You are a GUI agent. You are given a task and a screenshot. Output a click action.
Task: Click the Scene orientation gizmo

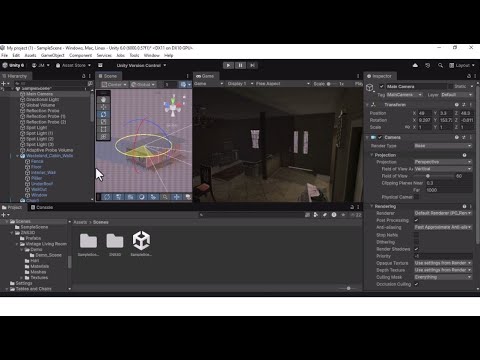point(173,106)
